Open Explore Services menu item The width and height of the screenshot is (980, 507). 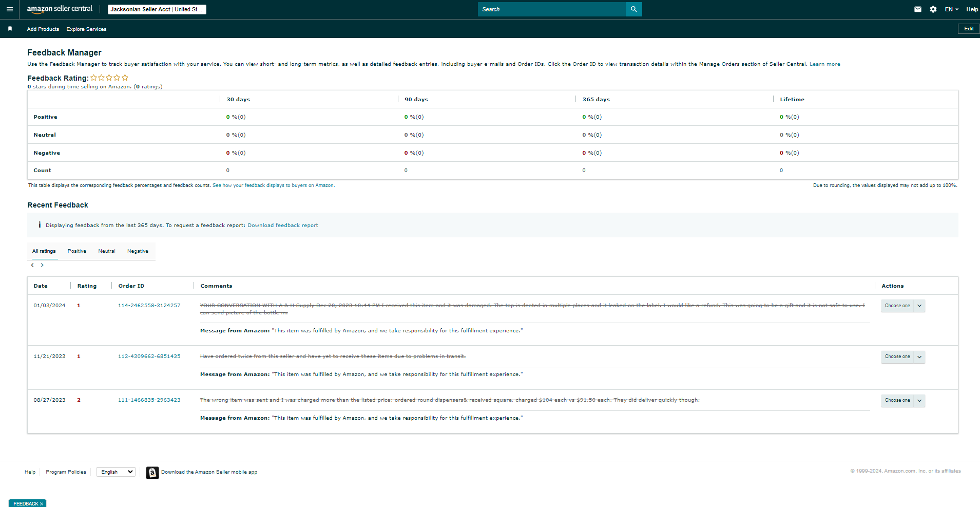86,29
